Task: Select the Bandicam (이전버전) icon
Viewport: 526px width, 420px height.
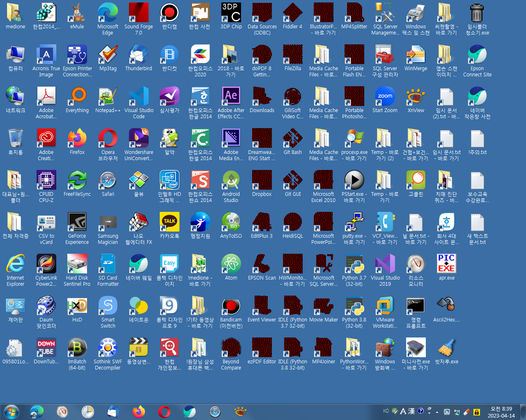Action: (x=231, y=312)
